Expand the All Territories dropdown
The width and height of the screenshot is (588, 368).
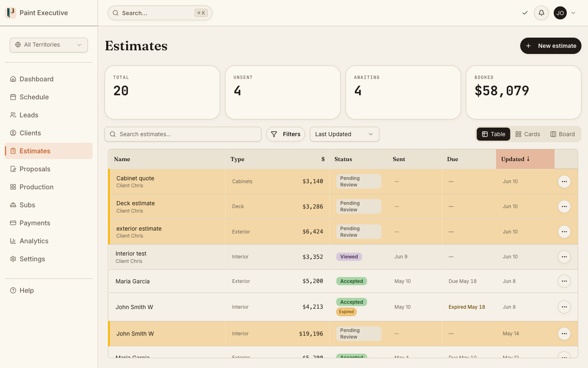(49, 45)
